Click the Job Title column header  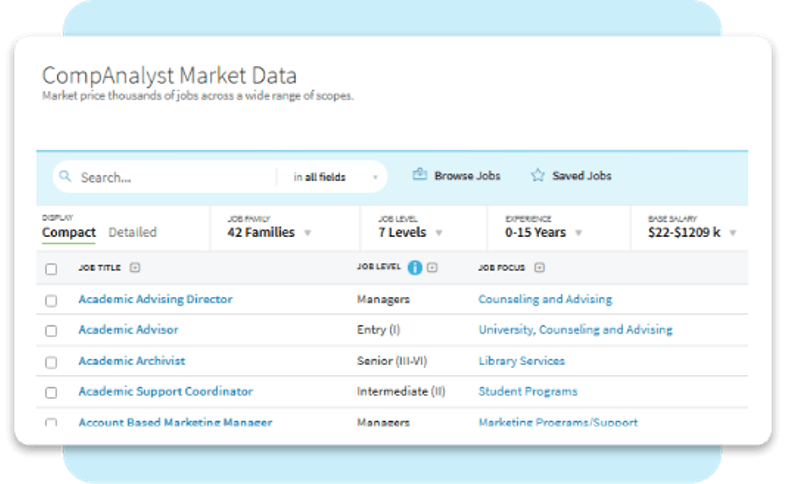(x=99, y=268)
